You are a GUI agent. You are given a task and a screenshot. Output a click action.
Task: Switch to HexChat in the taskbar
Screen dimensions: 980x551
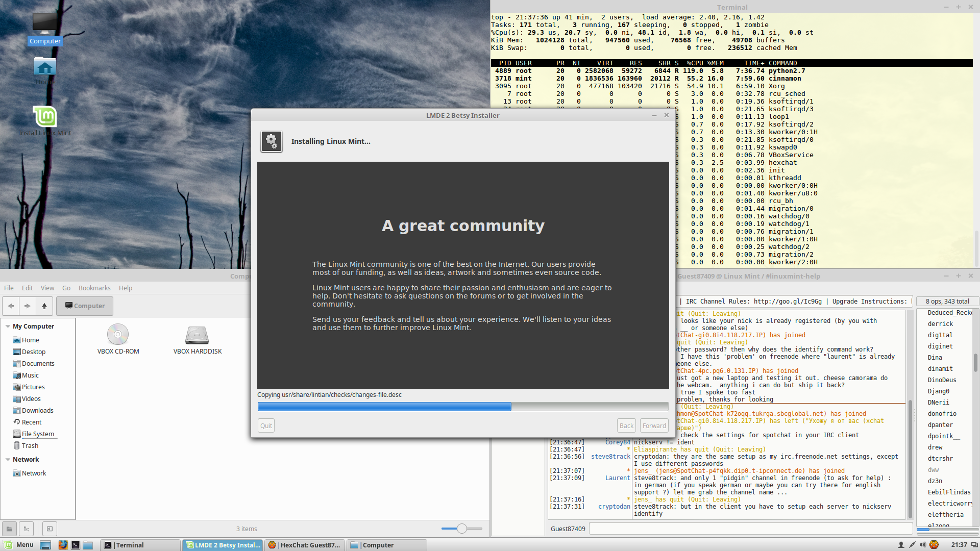[x=305, y=545]
